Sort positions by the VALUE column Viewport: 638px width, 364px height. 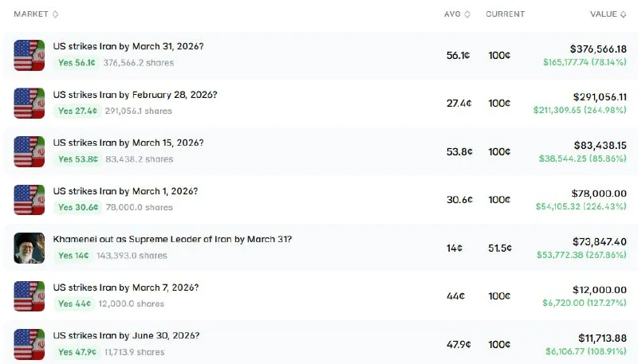tap(607, 14)
